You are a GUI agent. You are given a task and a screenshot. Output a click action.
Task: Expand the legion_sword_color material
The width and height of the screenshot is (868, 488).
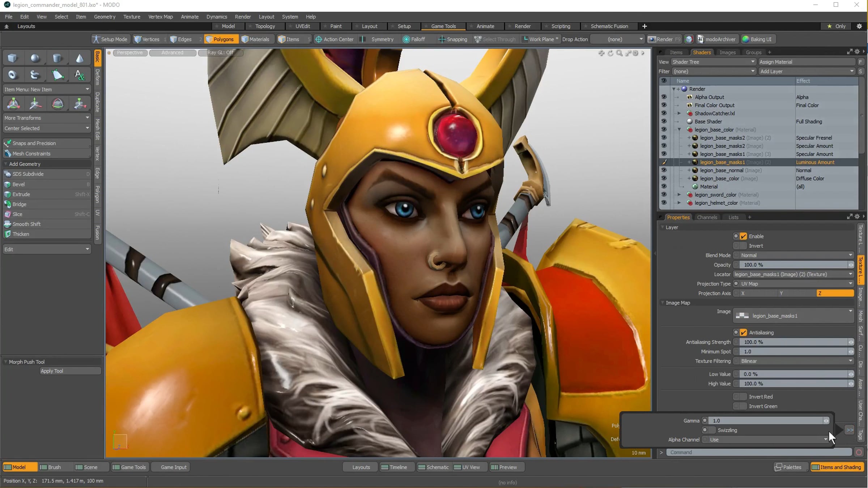point(679,194)
